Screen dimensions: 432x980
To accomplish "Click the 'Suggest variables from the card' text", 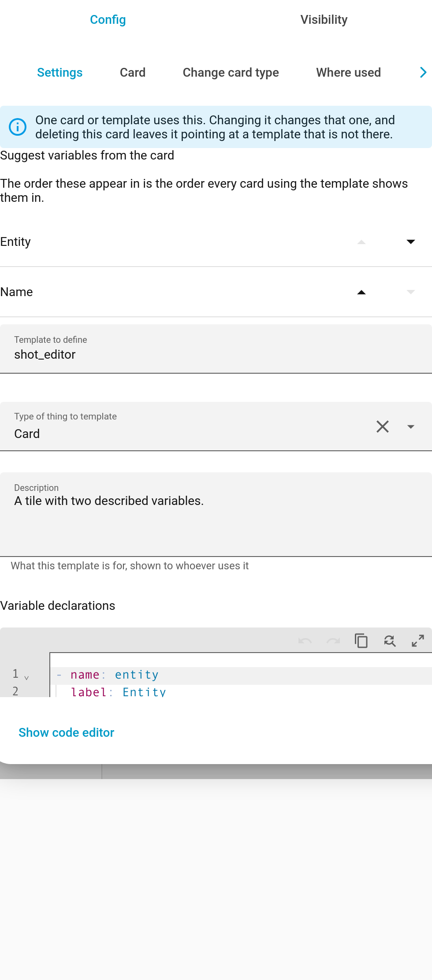I will pos(87,155).
